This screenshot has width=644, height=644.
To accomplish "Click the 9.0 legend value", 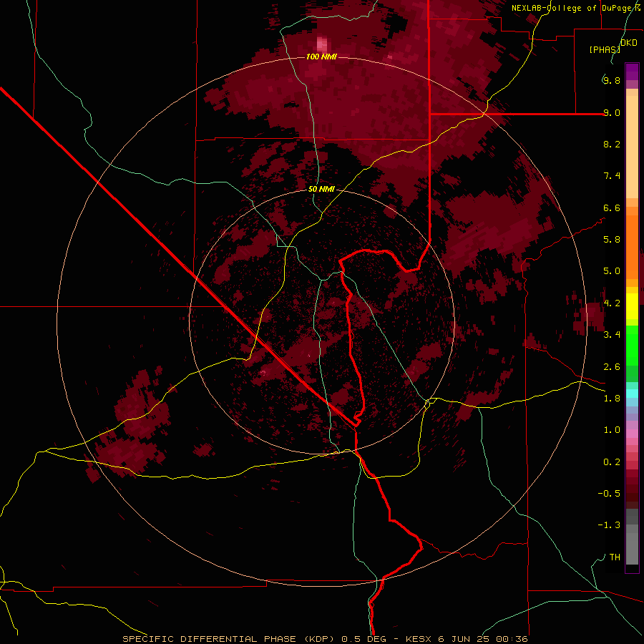I will 612,112.
